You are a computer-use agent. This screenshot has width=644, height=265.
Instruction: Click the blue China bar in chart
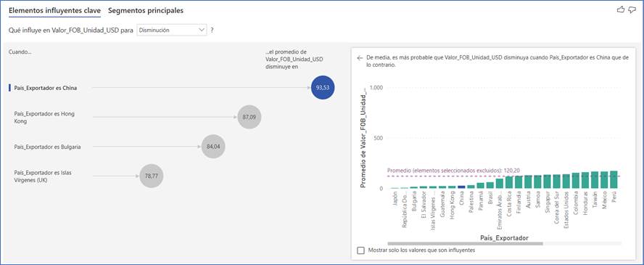pos(461,187)
